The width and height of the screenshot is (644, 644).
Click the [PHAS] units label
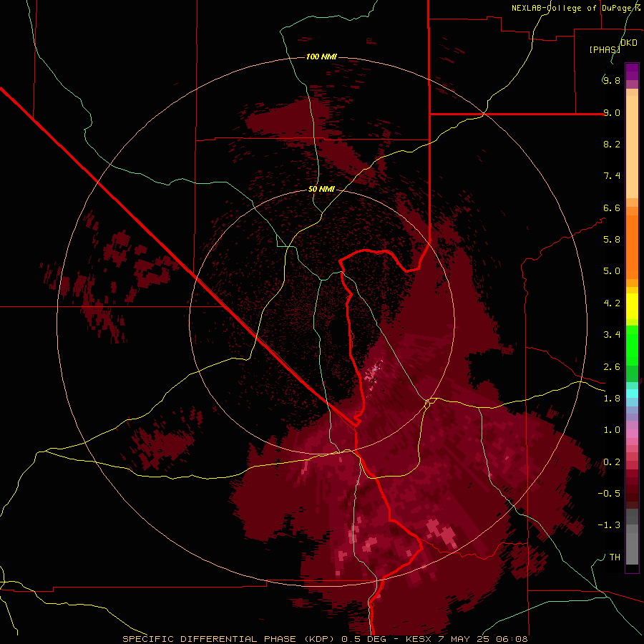tap(605, 49)
